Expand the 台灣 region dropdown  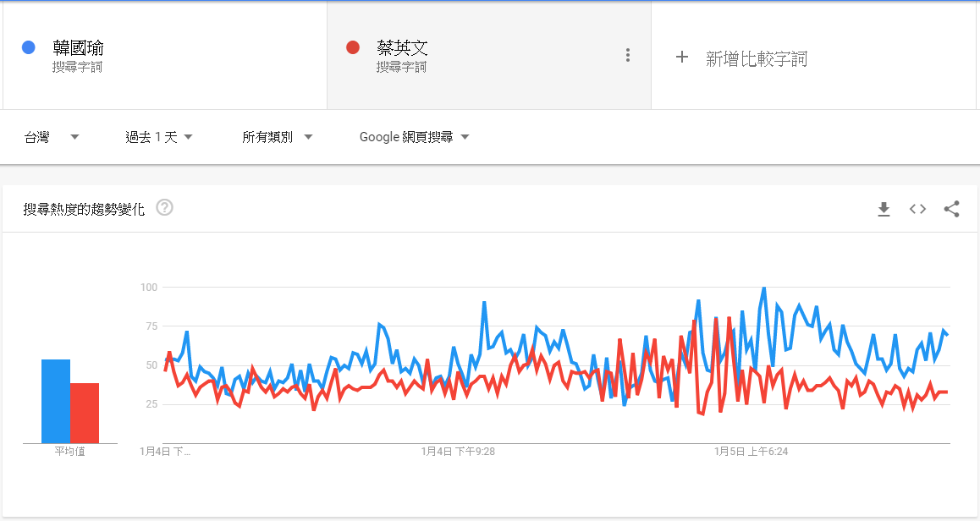point(52,137)
